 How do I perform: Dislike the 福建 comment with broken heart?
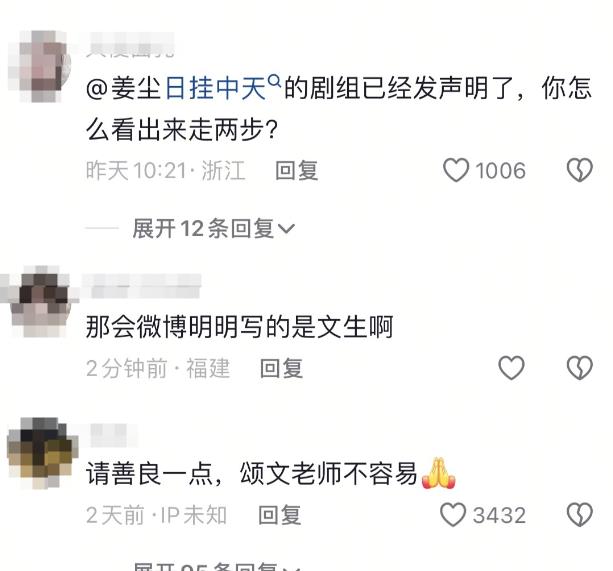tap(580, 368)
